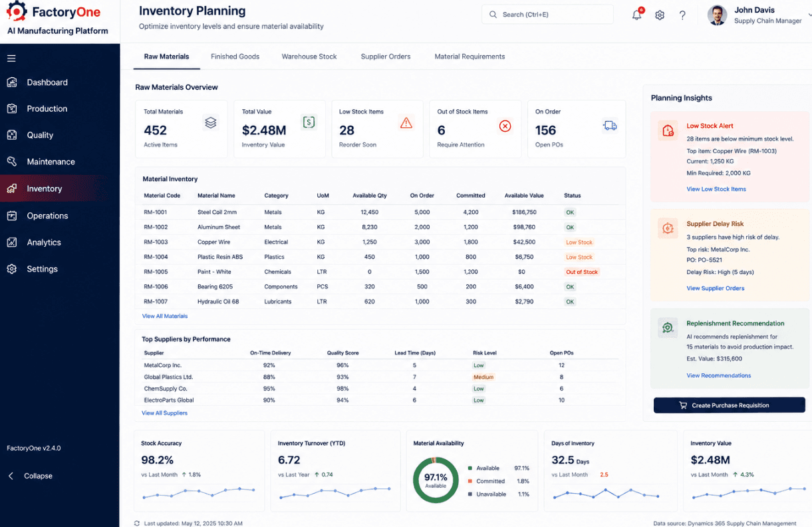Viewport: 812px width, 527px height.
Task: Click the Global Plastics Ltd. supplier
Action: point(168,377)
